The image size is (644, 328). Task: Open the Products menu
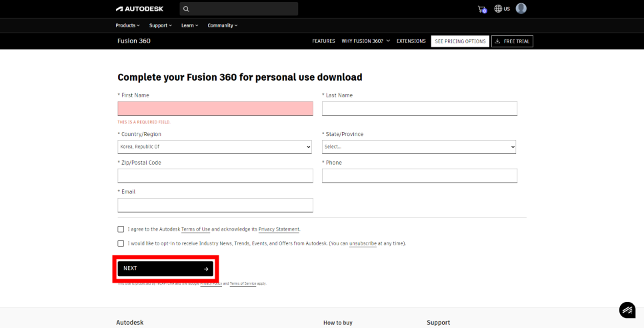coord(127,25)
